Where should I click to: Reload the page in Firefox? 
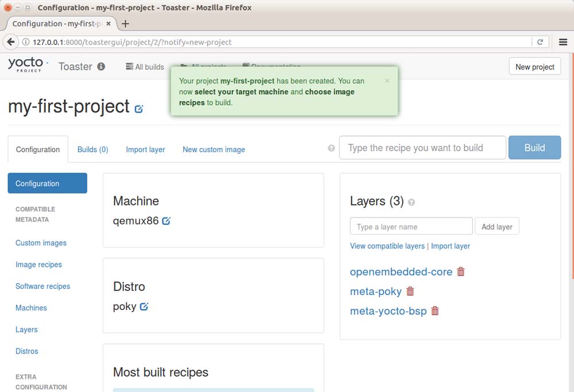tap(540, 42)
